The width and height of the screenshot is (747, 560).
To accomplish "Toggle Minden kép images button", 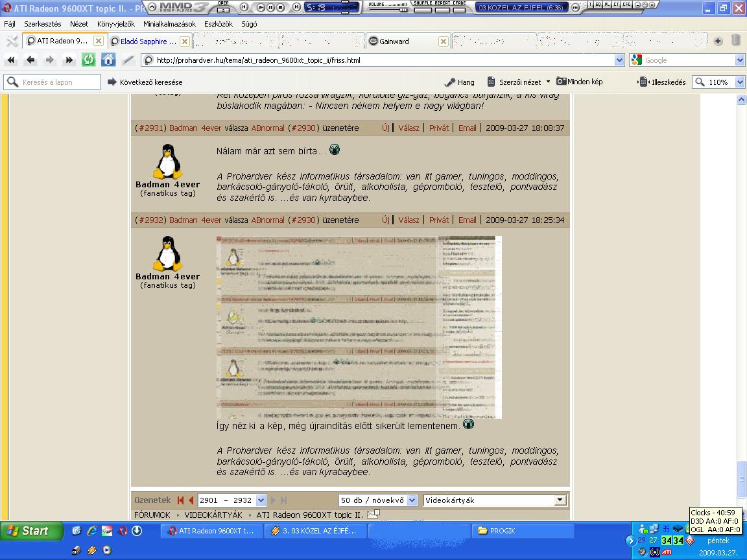I will tap(580, 82).
